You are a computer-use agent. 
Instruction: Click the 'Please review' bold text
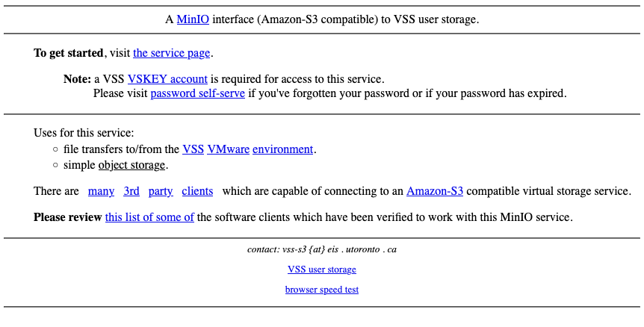[x=68, y=217]
